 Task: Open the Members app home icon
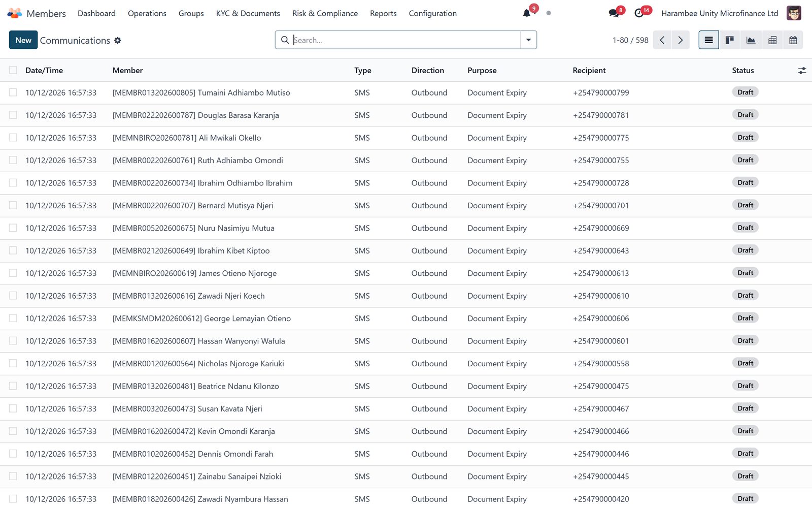[14, 13]
